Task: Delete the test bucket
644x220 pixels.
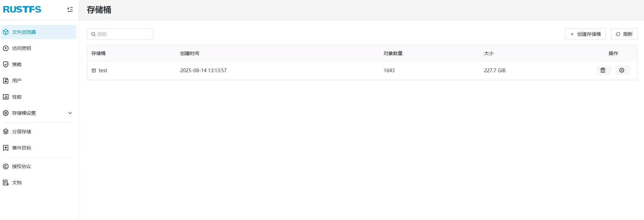Action: [x=603, y=70]
